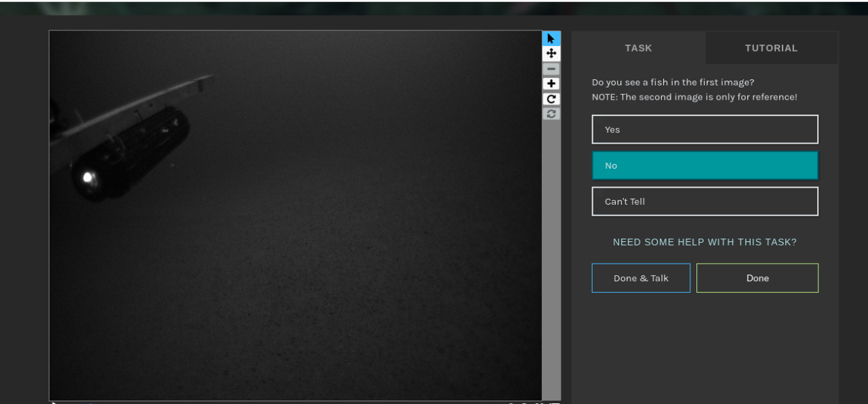
Task: Choose the No answer
Action: (705, 165)
